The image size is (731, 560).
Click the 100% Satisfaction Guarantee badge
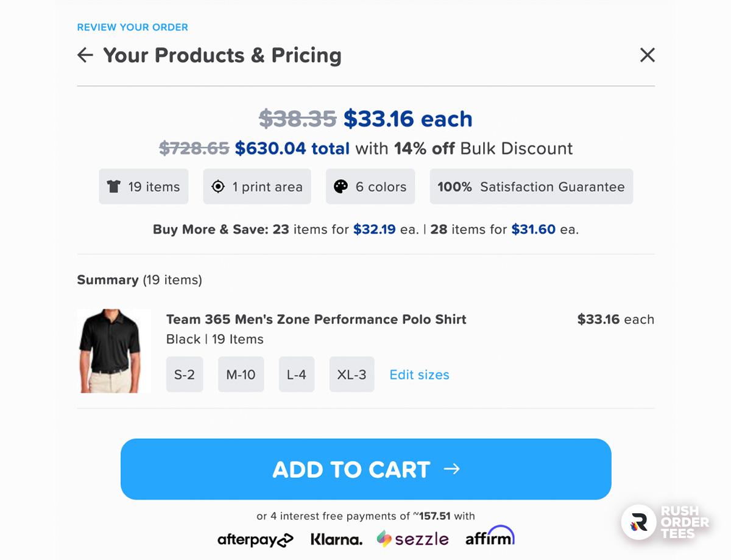[531, 187]
